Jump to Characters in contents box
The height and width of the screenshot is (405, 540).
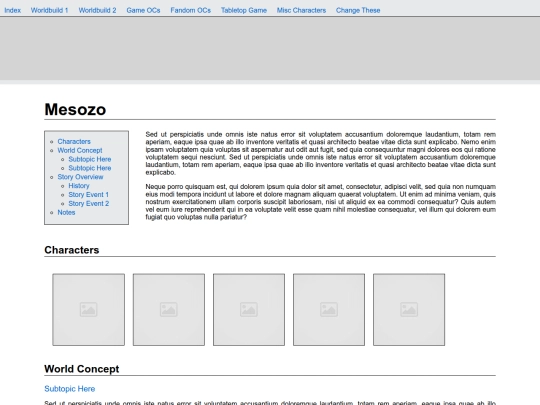click(x=74, y=142)
